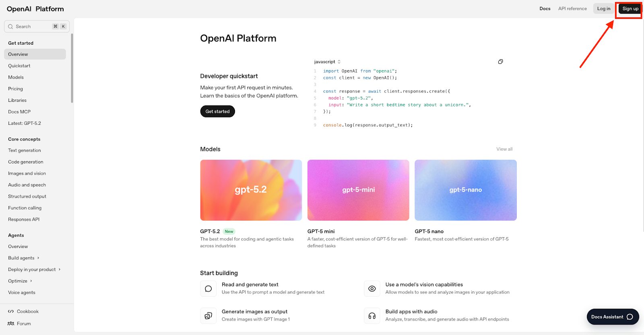This screenshot has height=335, width=644.
Task: Click Use a model's vision capabilities heading
Action: 424,285
